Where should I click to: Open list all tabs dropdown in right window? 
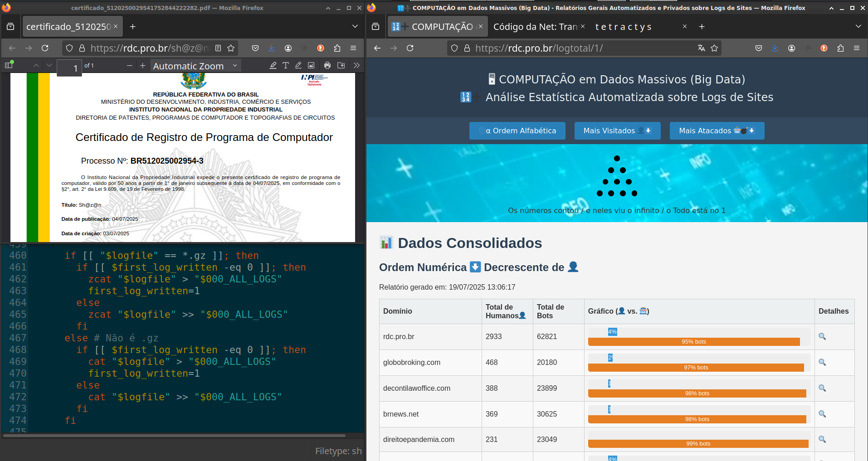pos(858,26)
